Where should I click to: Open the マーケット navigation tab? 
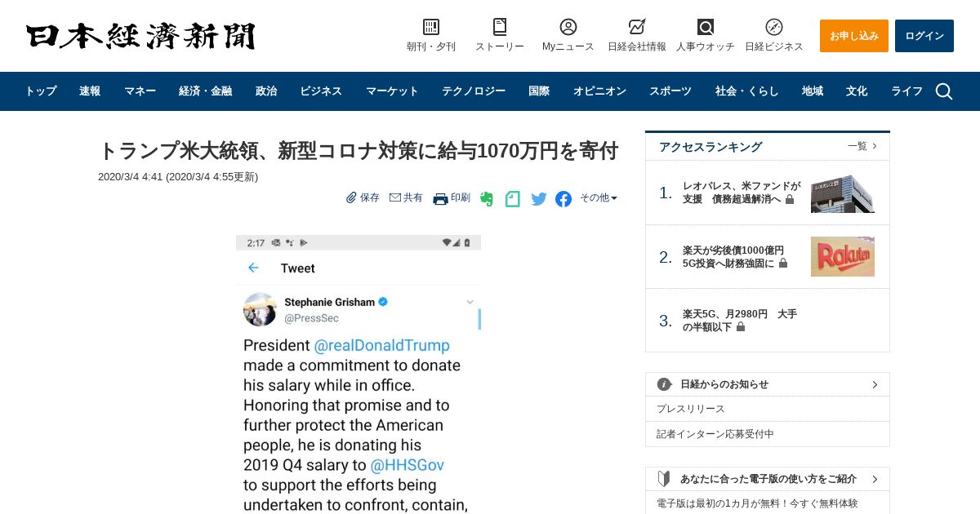392,91
